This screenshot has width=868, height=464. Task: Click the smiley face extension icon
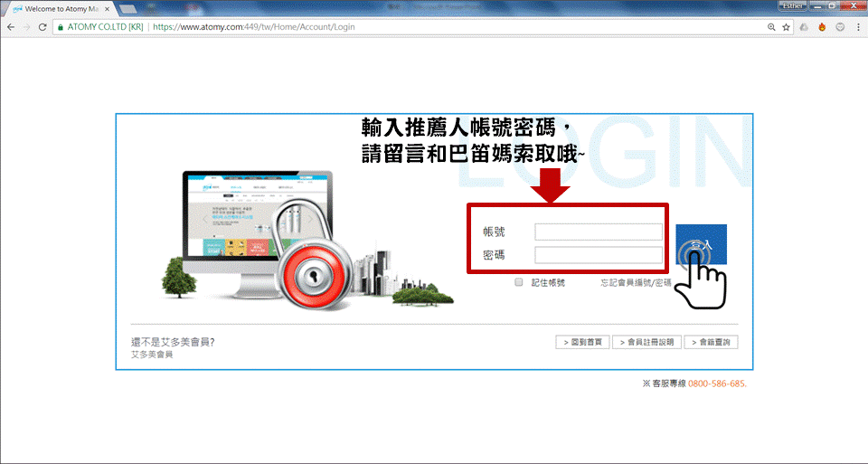pyautogui.click(x=840, y=26)
